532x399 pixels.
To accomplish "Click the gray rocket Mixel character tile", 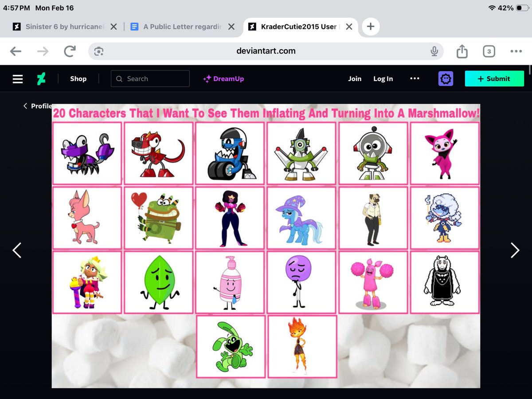I will [x=373, y=153].
